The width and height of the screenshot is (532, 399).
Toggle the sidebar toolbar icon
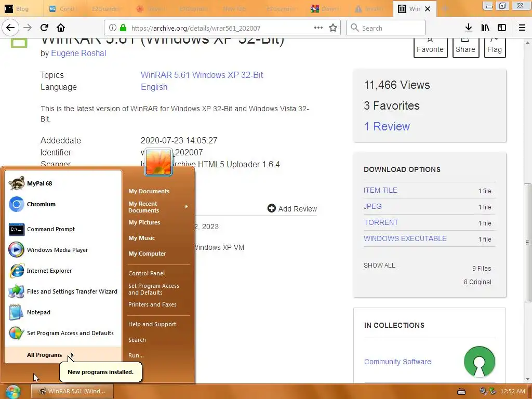coord(502,28)
